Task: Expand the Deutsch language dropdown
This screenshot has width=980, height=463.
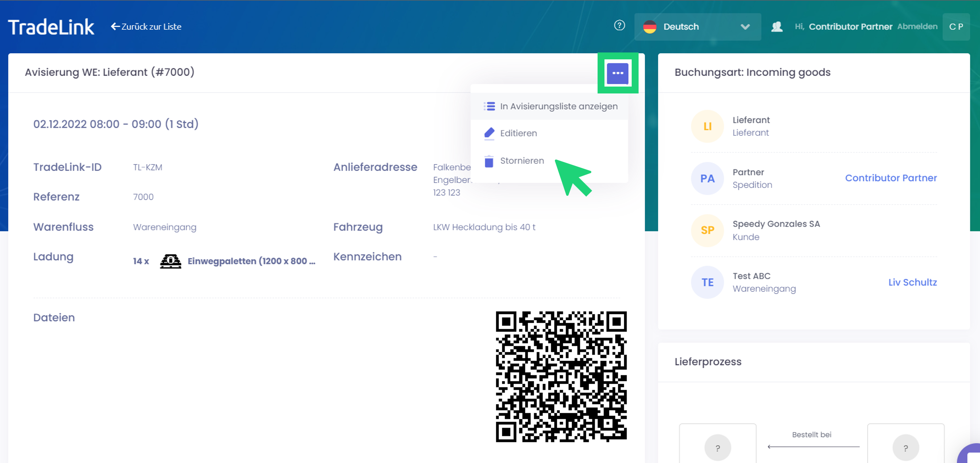Action: tap(697, 27)
